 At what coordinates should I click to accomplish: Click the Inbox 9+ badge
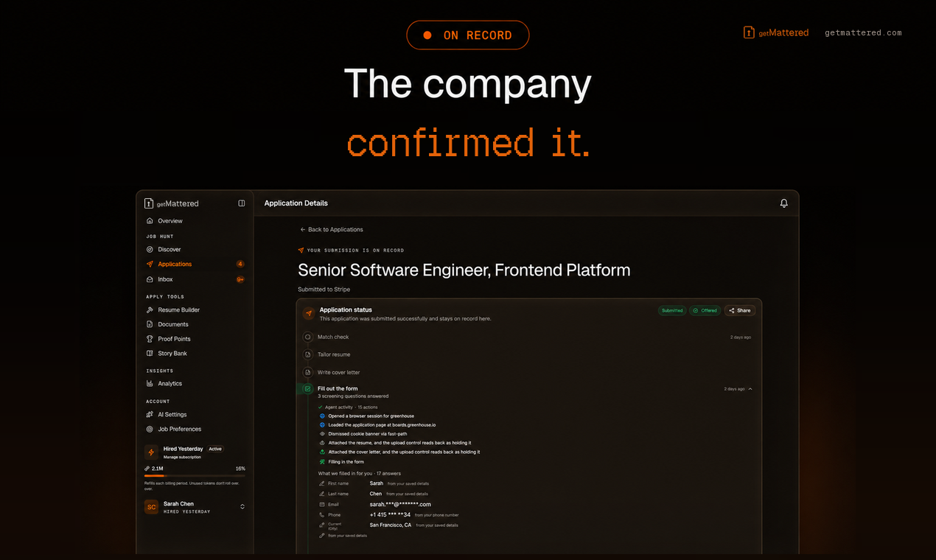[x=240, y=280]
